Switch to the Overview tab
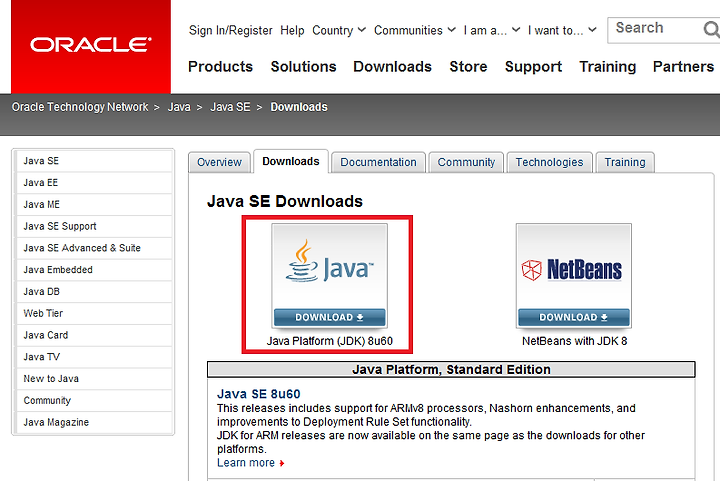This screenshot has width=720, height=481. [x=219, y=162]
